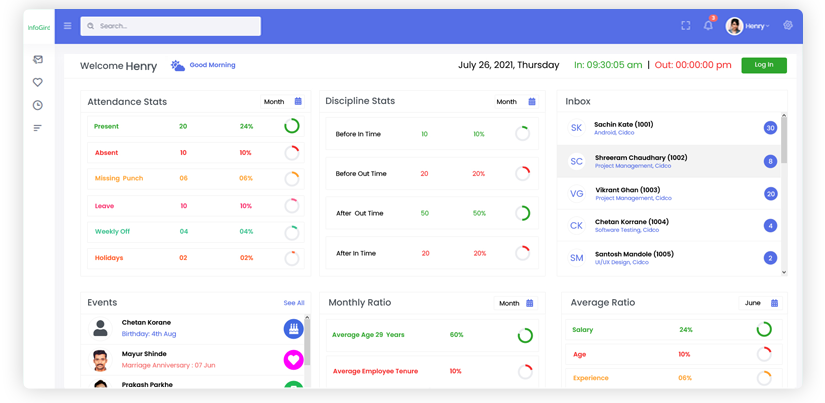825x403 pixels.
Task: Click the Present attendance progress ring
Action: point(292,126)
